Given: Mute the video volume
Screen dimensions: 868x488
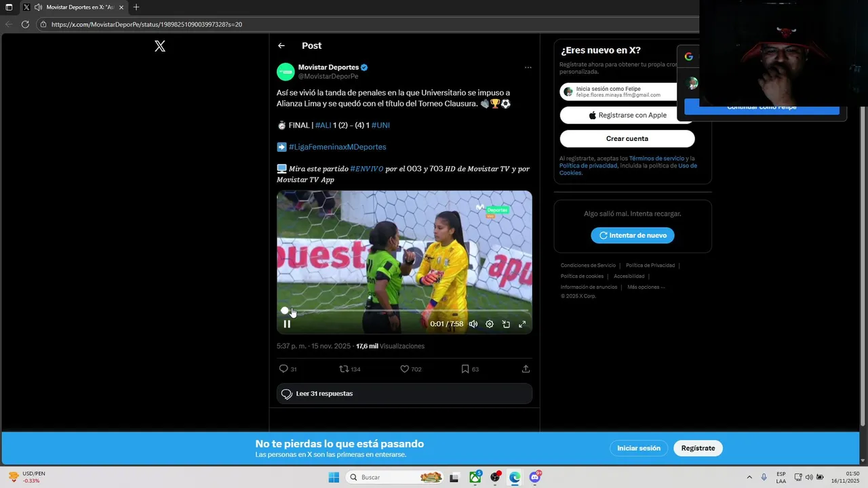Looking at the screenshot, I should pos(473,324).
